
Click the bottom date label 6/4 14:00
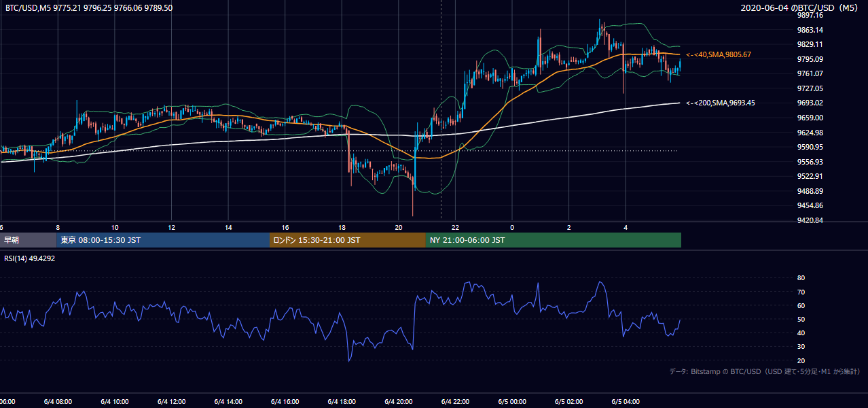pyautogui.click(x=229, y=402)
